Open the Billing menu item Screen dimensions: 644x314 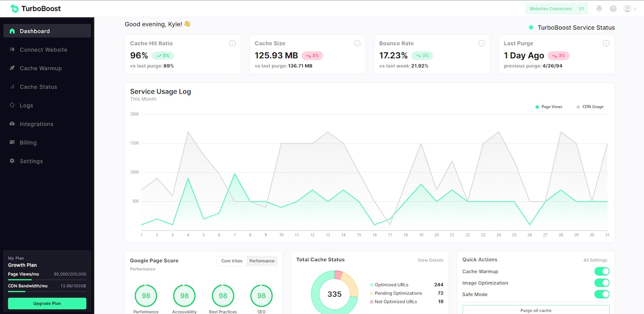click(x=47, y=142)
